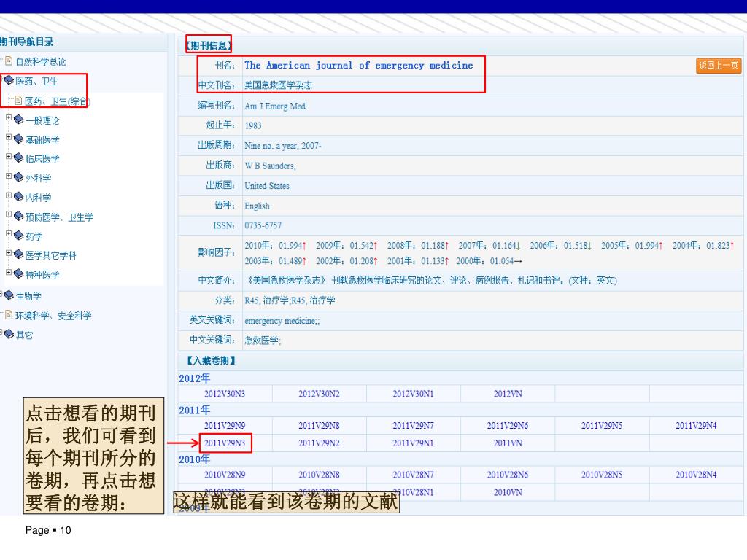Open issue 2011V29N2
Viewport: 747px width, 560px height.
coord(319,443)
